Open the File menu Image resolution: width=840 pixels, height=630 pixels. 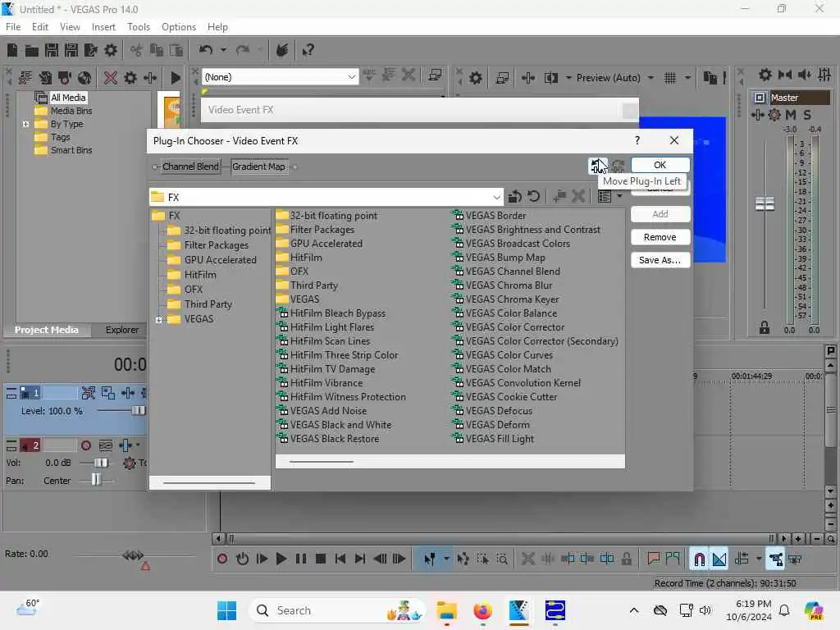pos(13,27)
